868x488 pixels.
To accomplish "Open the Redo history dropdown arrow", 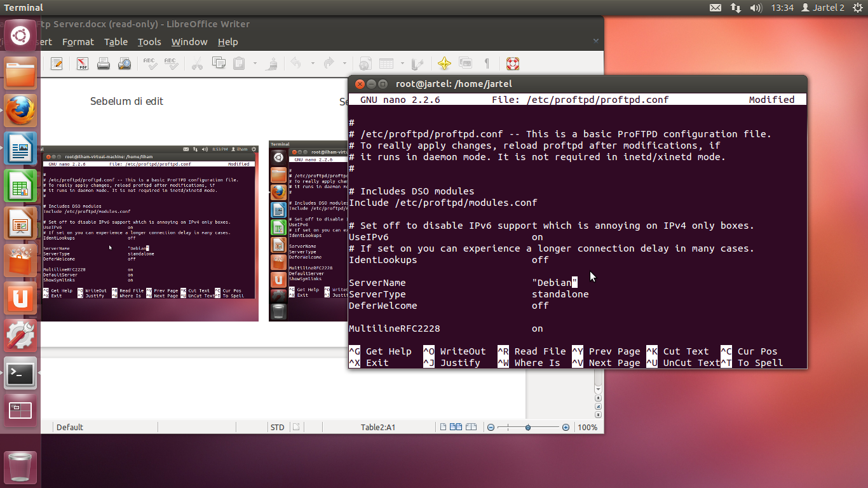I will pyautogui.click(x=344, y=64).
